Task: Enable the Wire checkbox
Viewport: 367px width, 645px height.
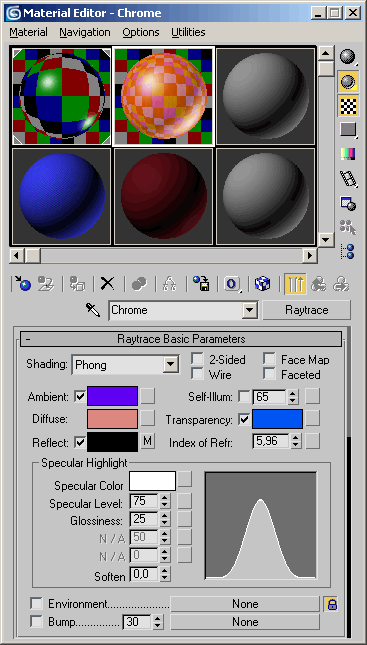Action: click(197, 374)
